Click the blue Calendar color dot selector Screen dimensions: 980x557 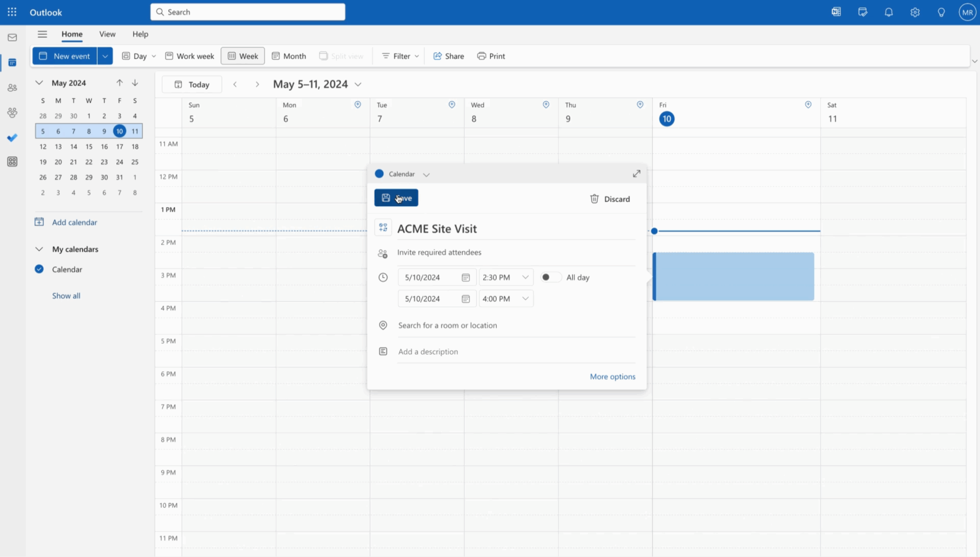379,174
